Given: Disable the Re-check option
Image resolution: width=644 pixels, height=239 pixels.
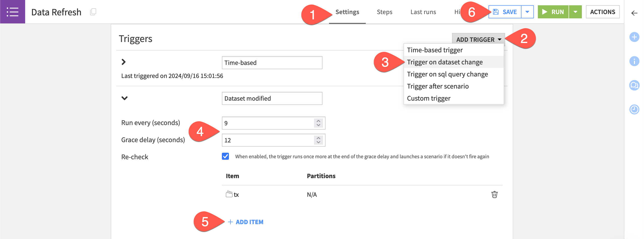Looking at the screenshot, I should click(226, 156).
